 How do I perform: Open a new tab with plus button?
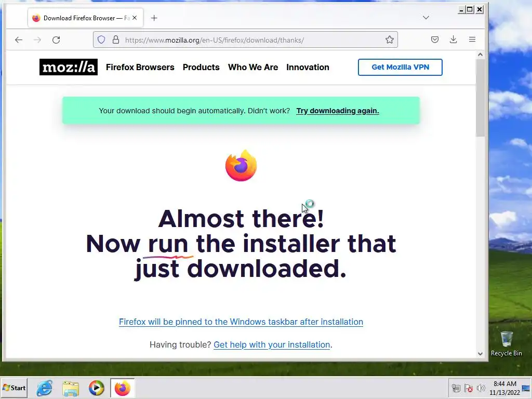point(154,18)
